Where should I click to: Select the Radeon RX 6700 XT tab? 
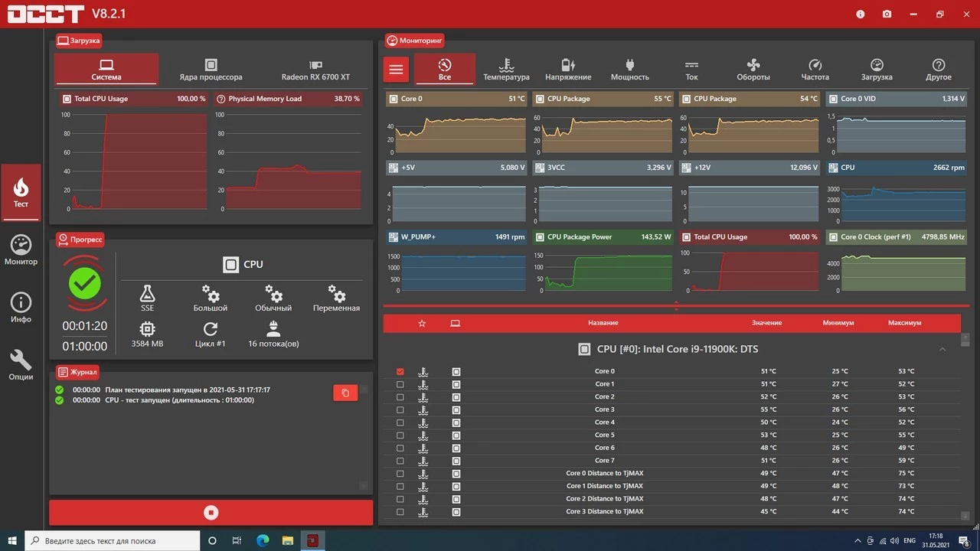point(315,70)
